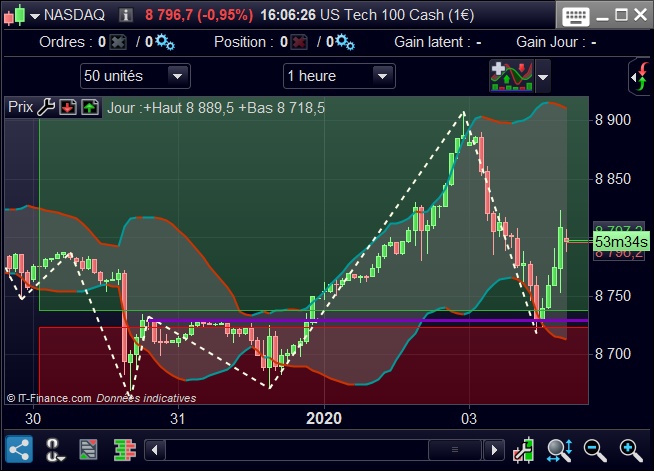Expand the arrow beside the indicator icon
This screenshot has height=471, width=654.
[543, 77]
